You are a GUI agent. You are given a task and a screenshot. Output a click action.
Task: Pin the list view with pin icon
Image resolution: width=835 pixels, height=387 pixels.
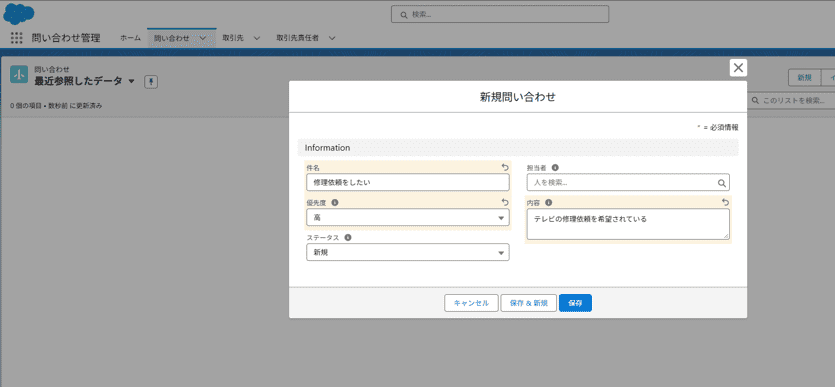(151, 81)
